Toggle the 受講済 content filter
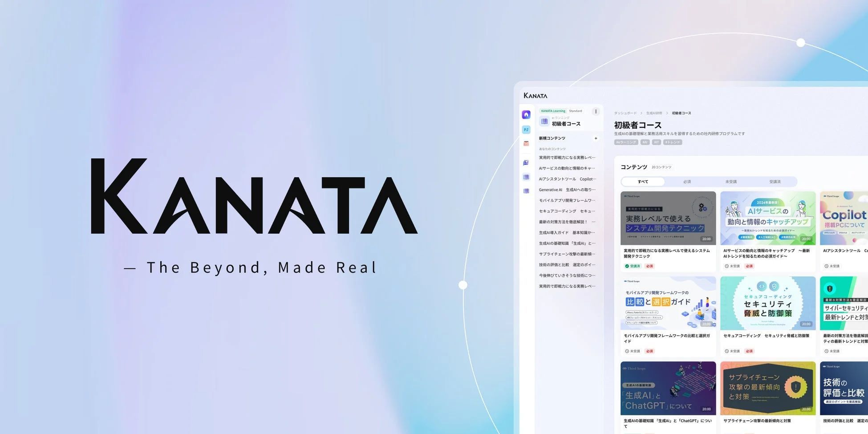Image resolution: width=868 pixels, height=434 pixels. (775, 182)
